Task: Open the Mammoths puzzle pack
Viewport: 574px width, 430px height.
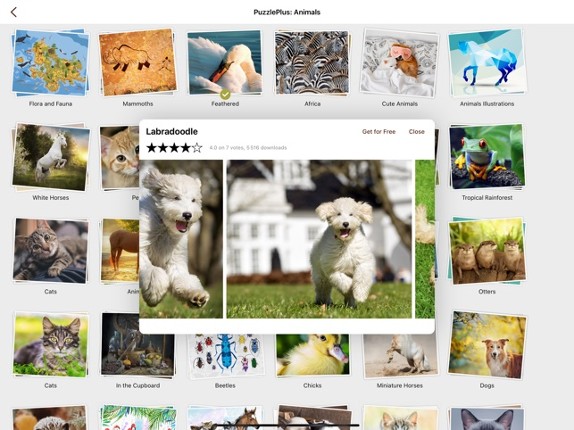Action: tap(138, 62)
